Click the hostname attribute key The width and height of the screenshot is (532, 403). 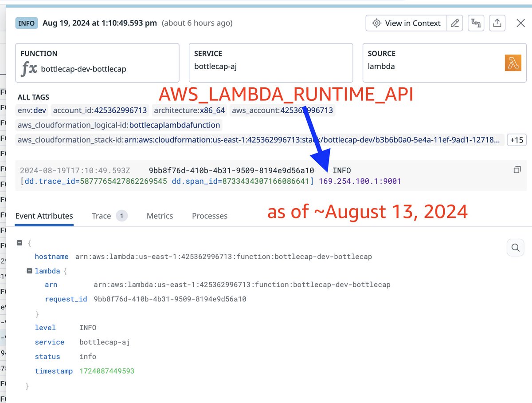point(51,257)
